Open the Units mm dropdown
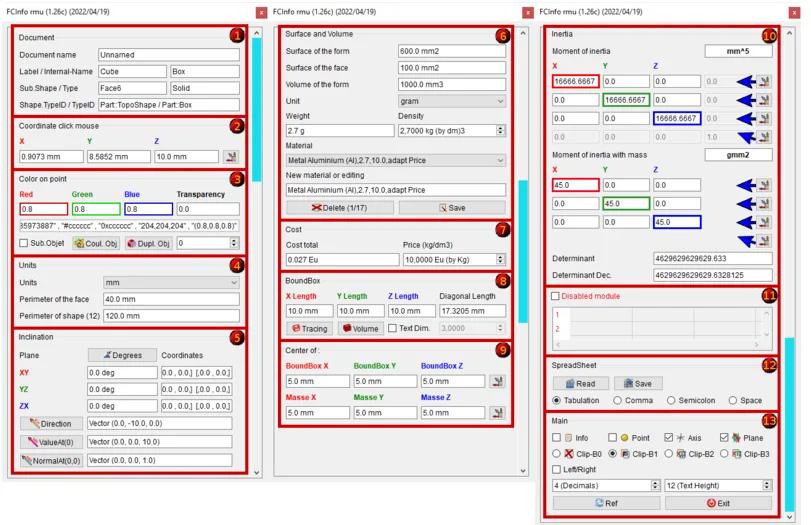811x525 pixels. (170, 283)
